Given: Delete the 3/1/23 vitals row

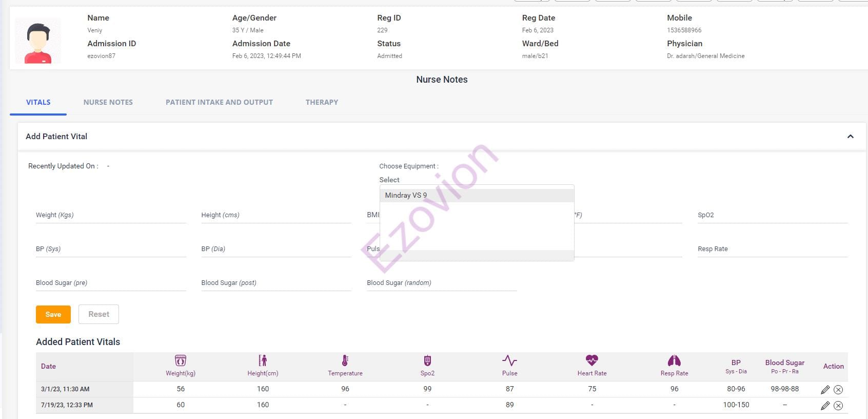Looking at the screenshot, I should (x=838, y=390).
